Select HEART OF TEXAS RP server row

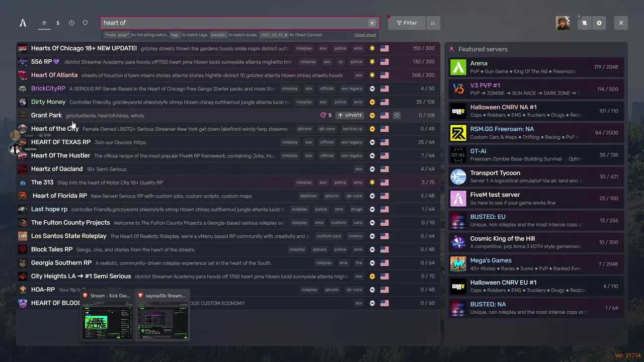[229, 142]
